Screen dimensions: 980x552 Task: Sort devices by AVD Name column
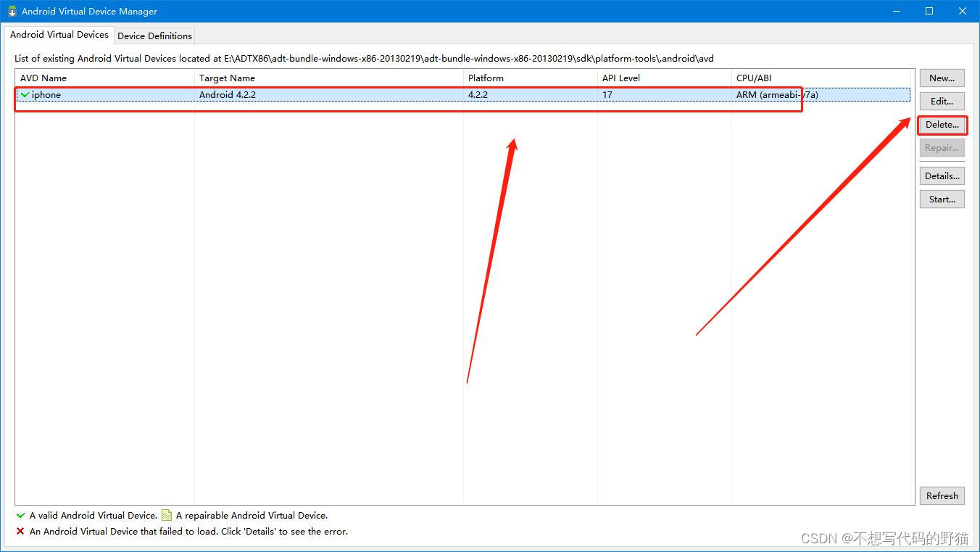[x=43, y=78]
